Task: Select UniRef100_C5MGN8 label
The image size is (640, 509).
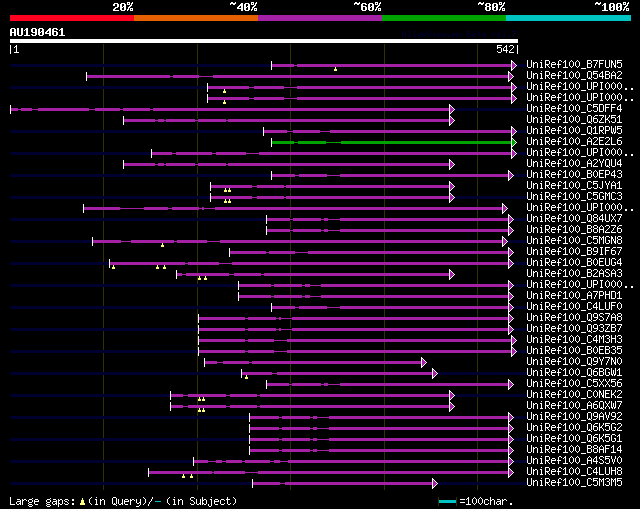Action: coord(574,241)
